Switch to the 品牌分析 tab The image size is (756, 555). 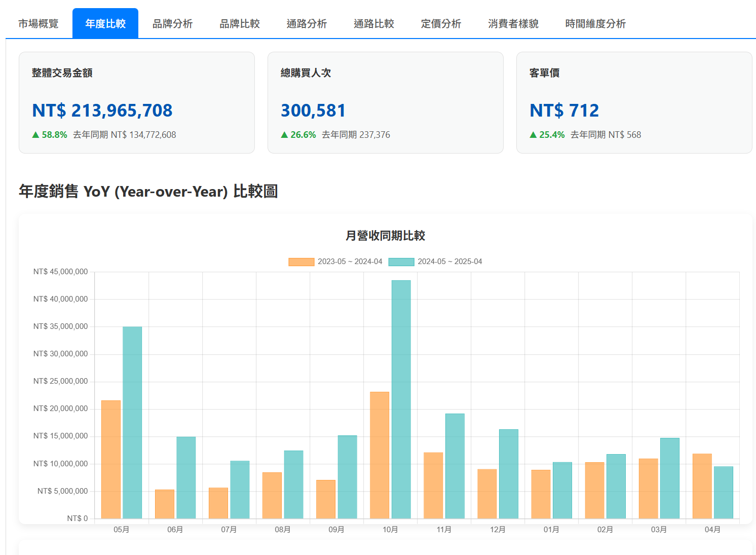click(x=172, y=23)
